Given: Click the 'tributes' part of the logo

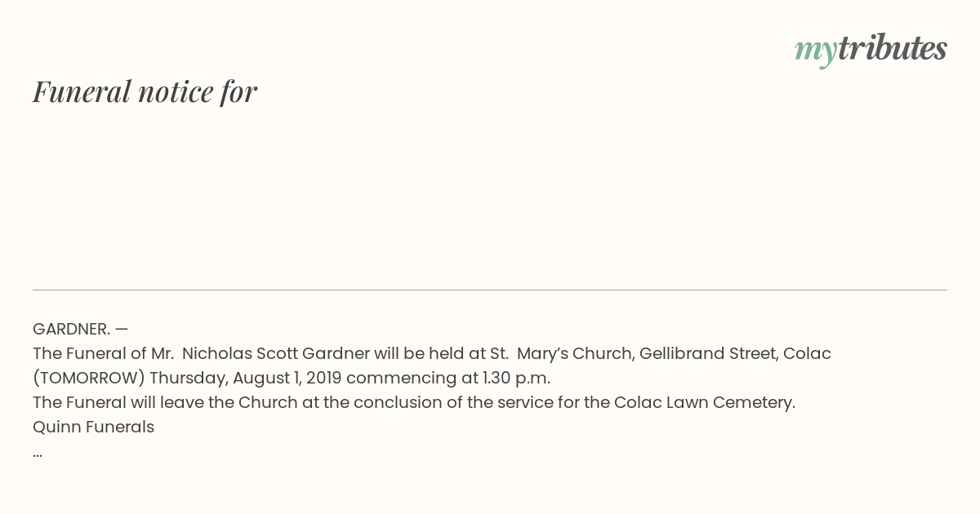Looking at the screenshot, I should (x=892, y=48).
